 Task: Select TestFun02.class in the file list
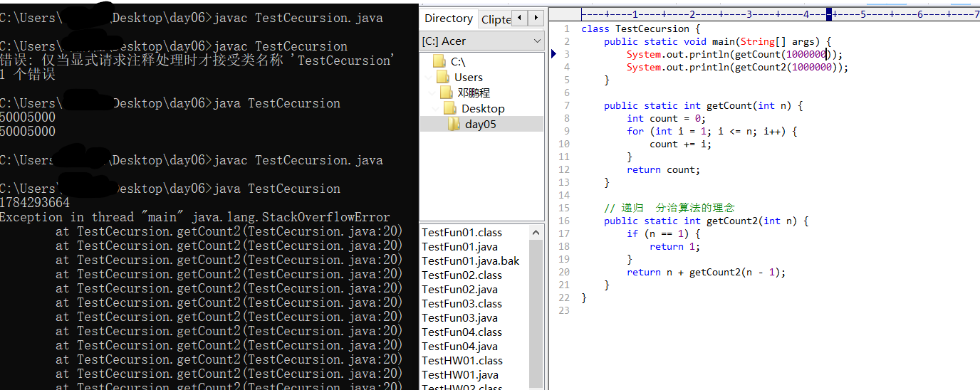pos(462,275)
